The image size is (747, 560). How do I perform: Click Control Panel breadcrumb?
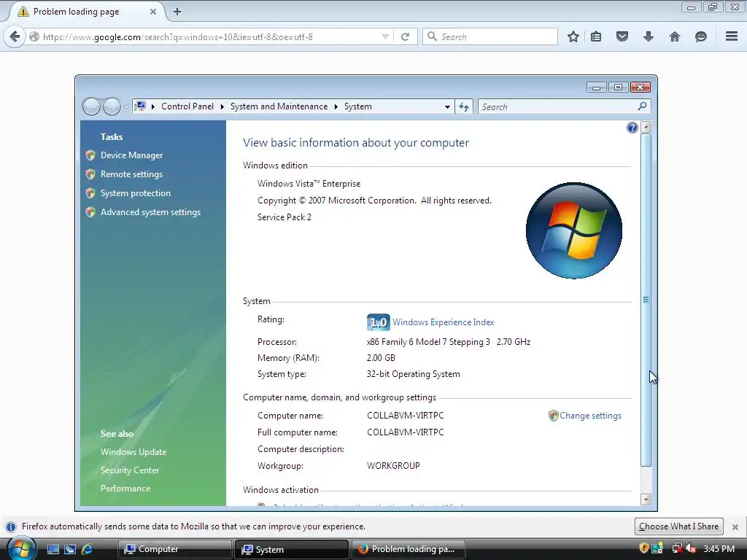[x=187, y=106]
